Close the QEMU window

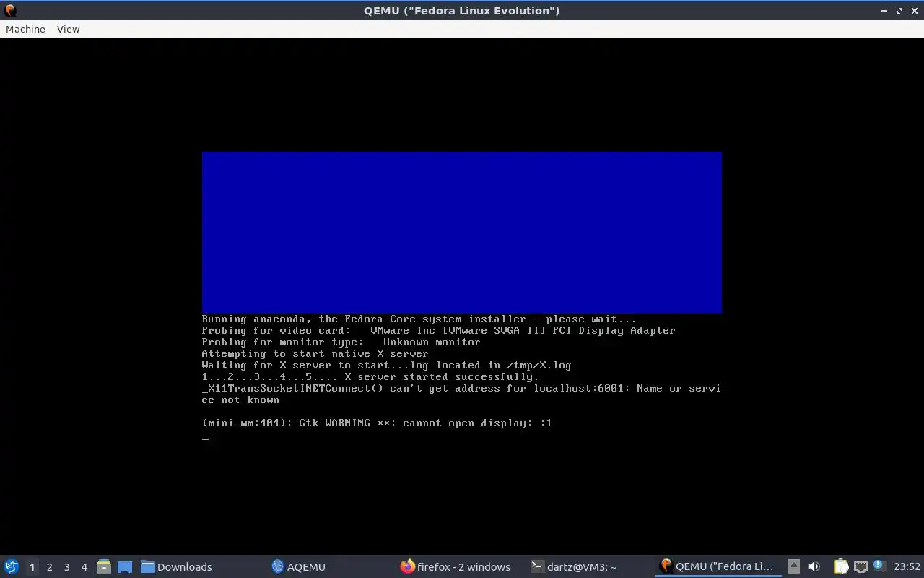coord(914,10)
